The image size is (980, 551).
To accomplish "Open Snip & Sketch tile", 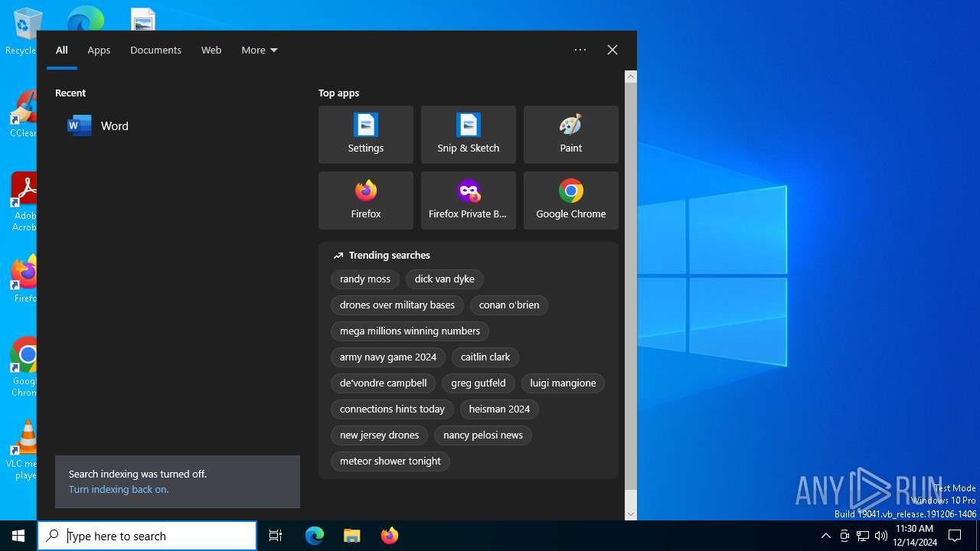I will (469, 135).
